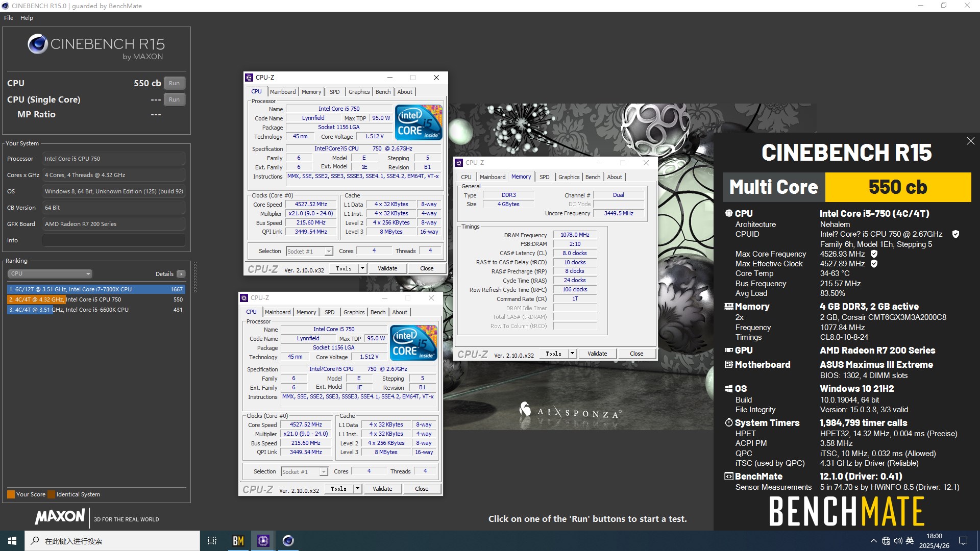Screen dimensions: 980x551
Task: Show hidden system tray icons
Action: pos(874,541)
